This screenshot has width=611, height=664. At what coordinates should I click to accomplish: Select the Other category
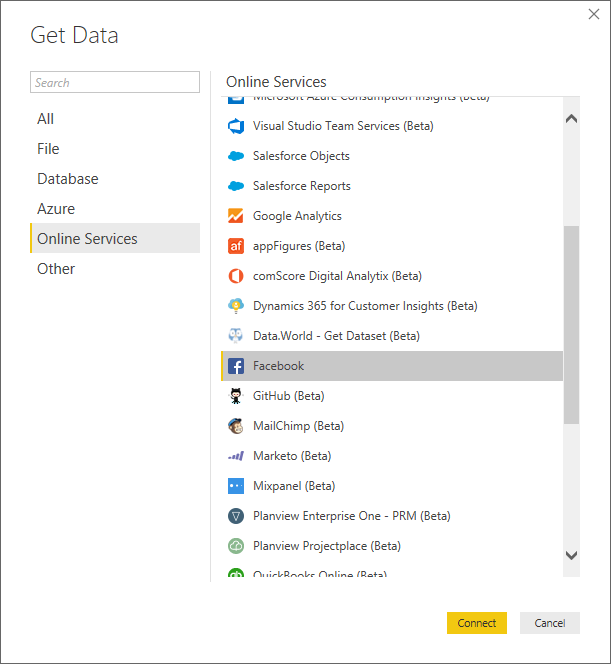pos(115,269)
